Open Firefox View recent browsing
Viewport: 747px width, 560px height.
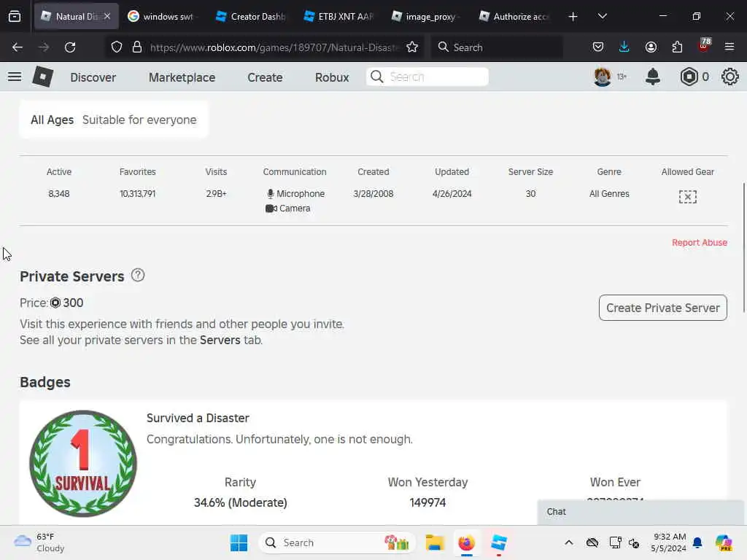tap(15, 16)
